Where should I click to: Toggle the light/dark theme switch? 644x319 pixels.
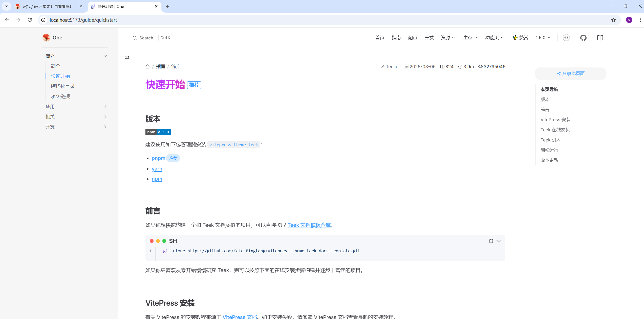[x=566, y=38]
